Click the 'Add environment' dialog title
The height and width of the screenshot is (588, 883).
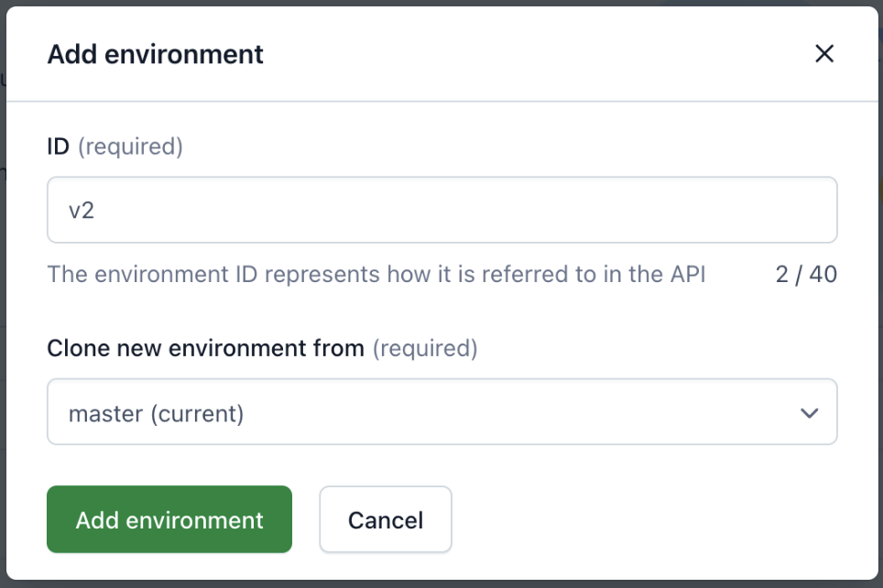click(156, 54)
